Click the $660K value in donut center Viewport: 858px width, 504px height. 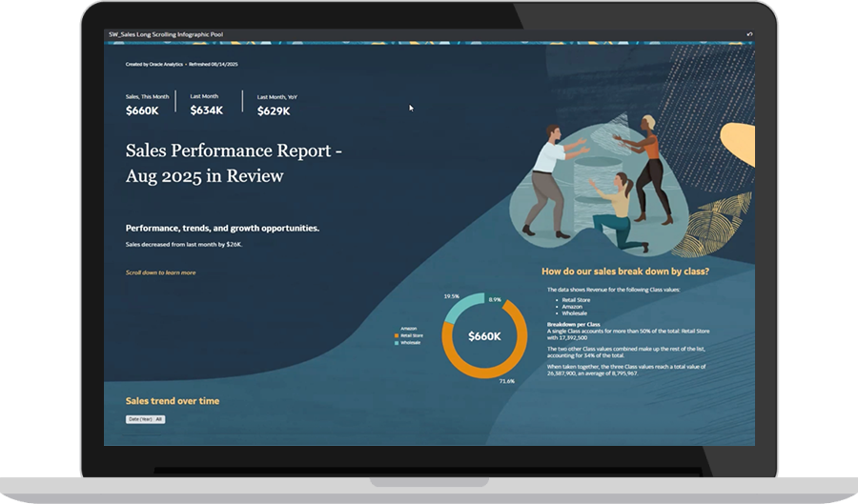pos(484,336)
